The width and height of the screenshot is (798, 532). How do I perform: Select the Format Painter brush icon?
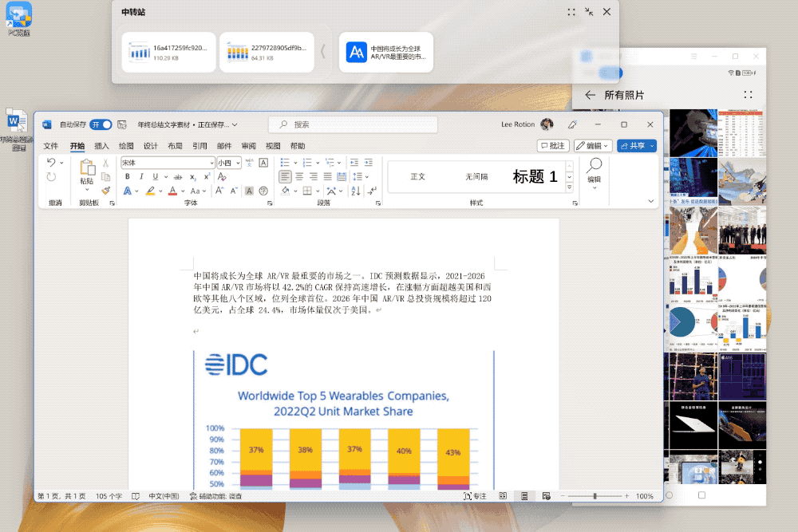coord(105,191)
